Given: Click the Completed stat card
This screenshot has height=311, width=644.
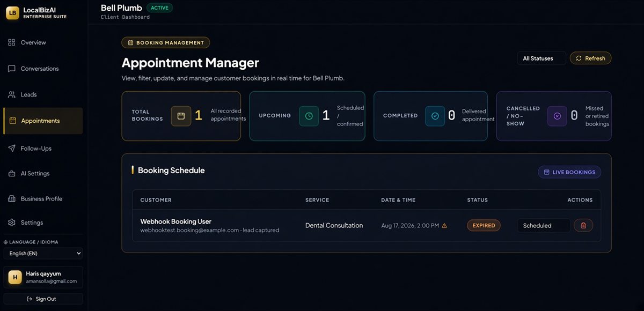Looking at the screenshot, I should (x=430, y=116).
